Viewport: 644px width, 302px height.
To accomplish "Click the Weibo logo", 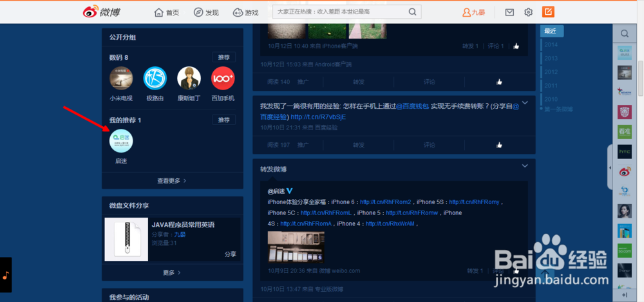I will [x=102, y=12].
